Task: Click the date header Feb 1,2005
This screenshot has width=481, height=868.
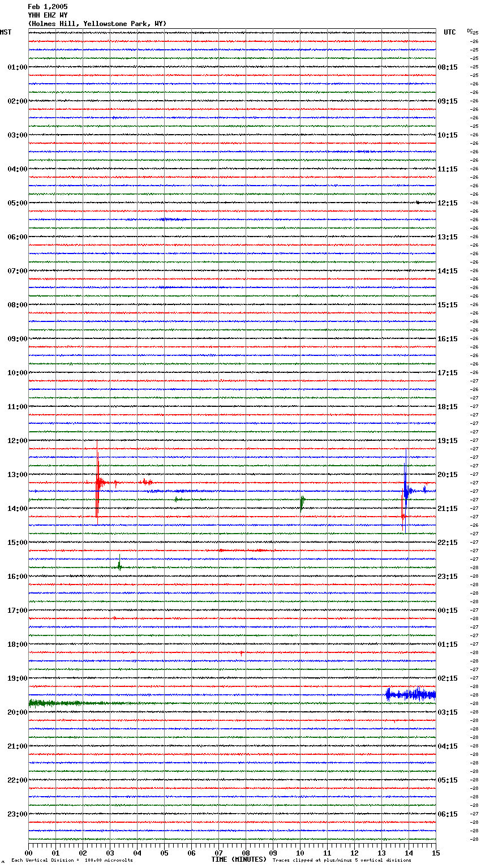Action: pos(48,7)
